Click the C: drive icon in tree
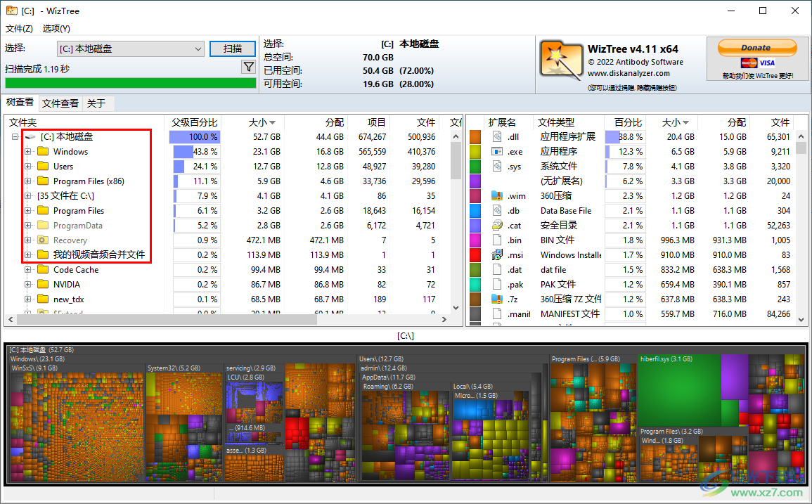 click(x=30, y=137)
